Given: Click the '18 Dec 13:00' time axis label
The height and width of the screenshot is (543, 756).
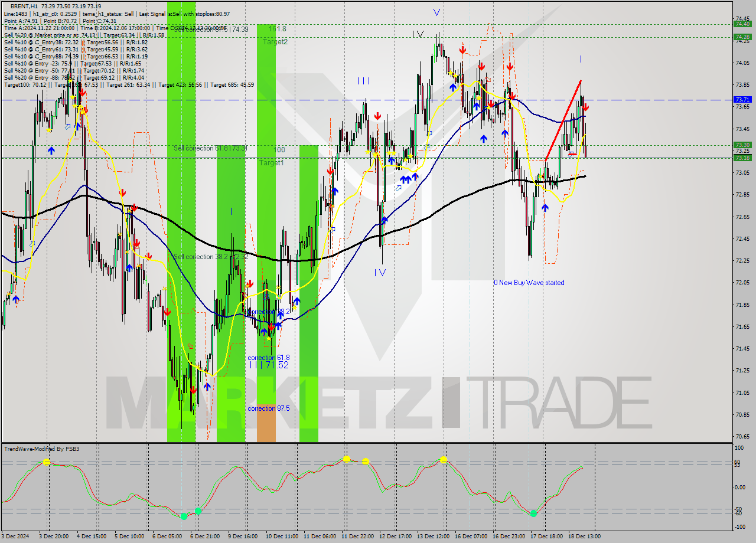Looking at the screenshot, I should (585, 537).
